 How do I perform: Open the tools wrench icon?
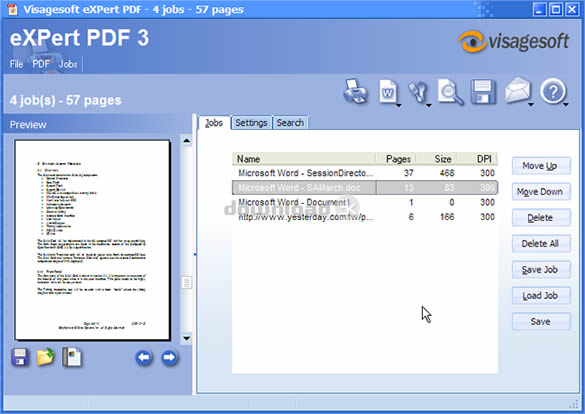417,92
